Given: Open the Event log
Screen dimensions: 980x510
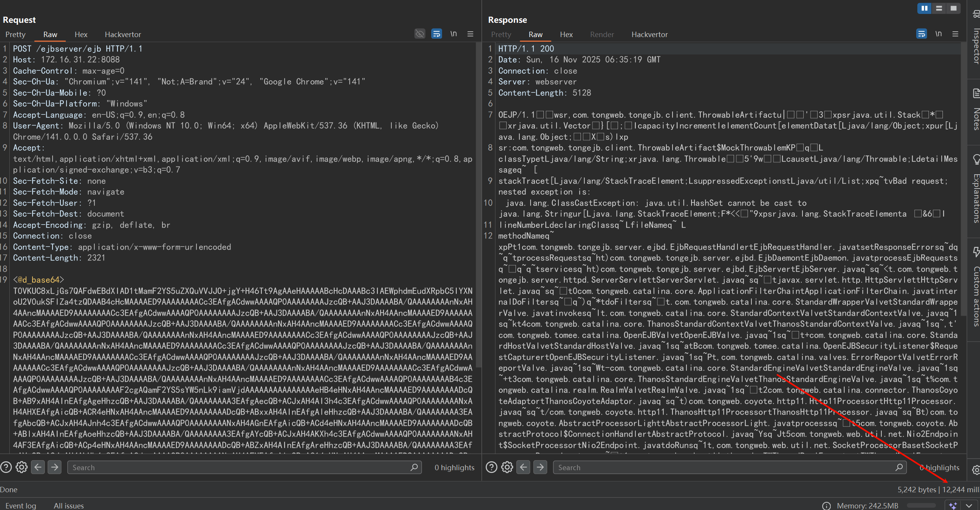Looking at the screenshot, I should 20,505.
